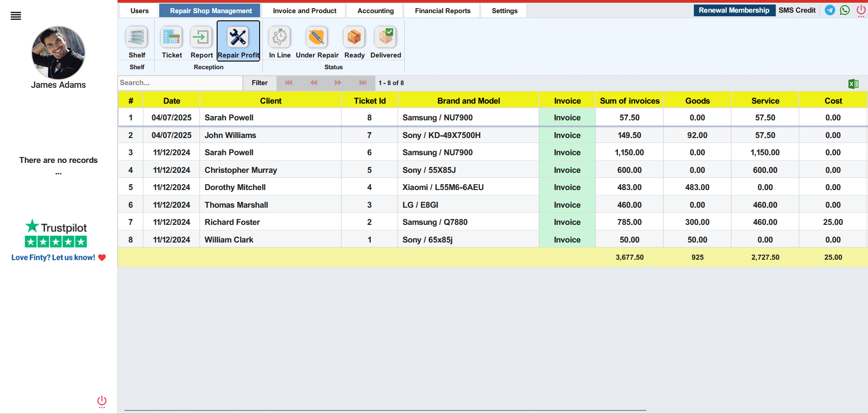This screenshot has width=868, height=414.
Task: Select the Repair Profit tool icon
Action: 238,41
